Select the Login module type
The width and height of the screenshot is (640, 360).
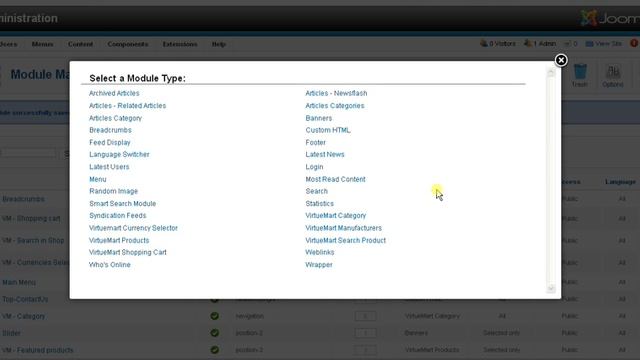click(x=314, y=167)
